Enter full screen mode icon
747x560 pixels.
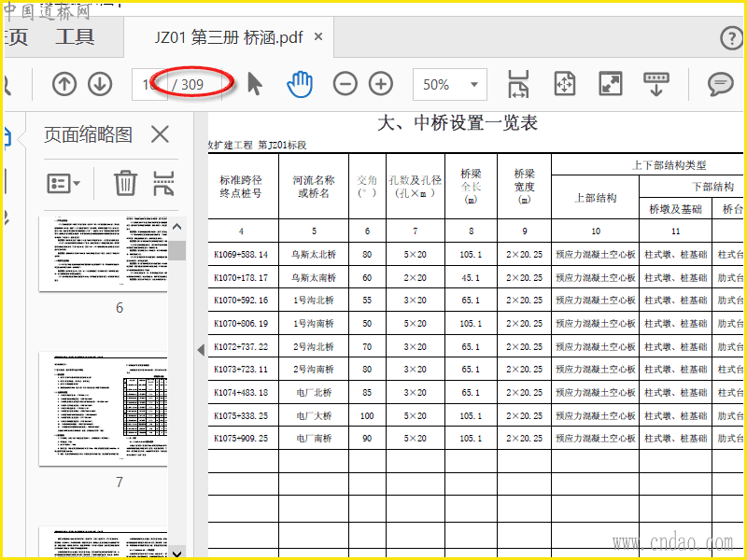click(x=611, y=84)
